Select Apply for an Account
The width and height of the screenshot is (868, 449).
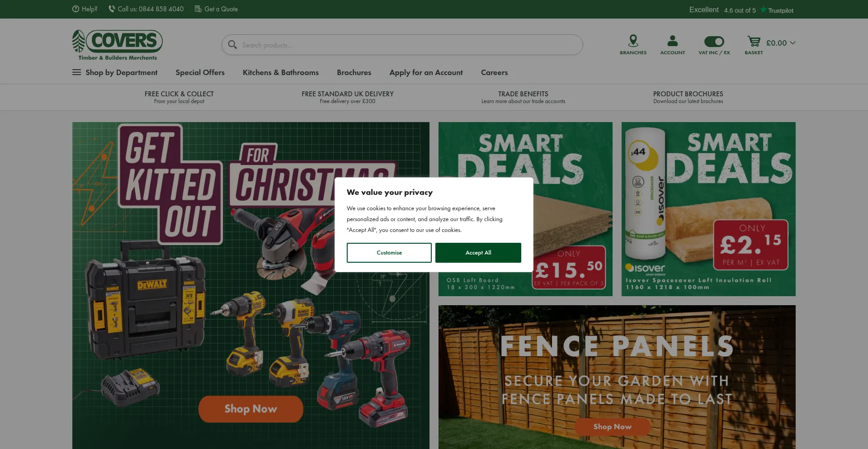tap(426, 72)
